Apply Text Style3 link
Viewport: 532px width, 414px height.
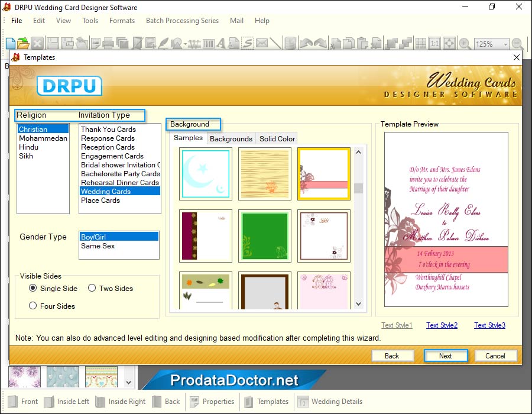pos(489,325)
